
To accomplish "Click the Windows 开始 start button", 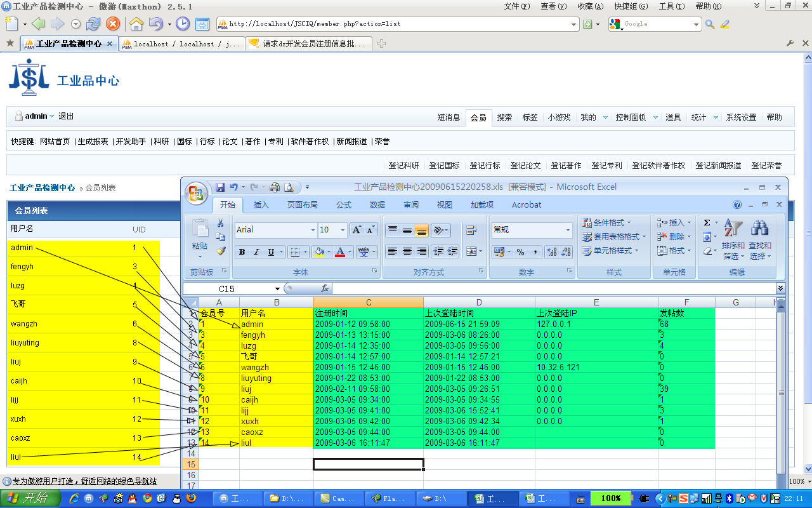I will 31,498.
